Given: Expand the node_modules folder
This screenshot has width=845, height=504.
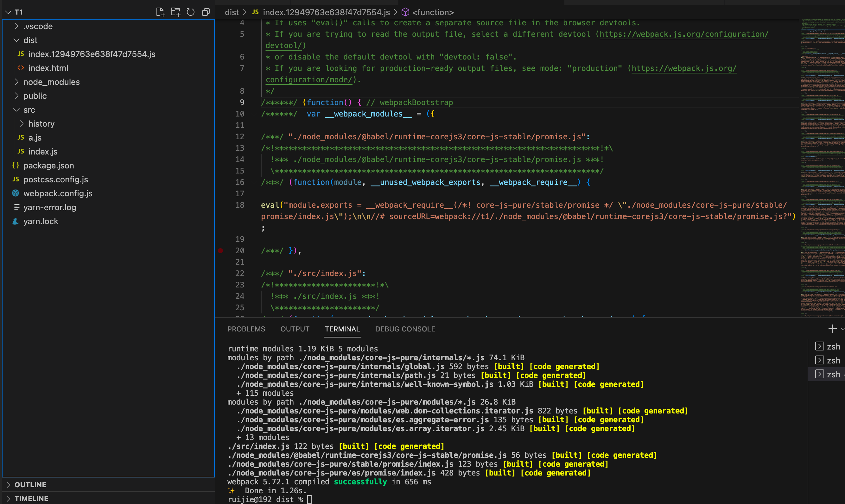Looking at the screenshot, I should click(51, 82).
